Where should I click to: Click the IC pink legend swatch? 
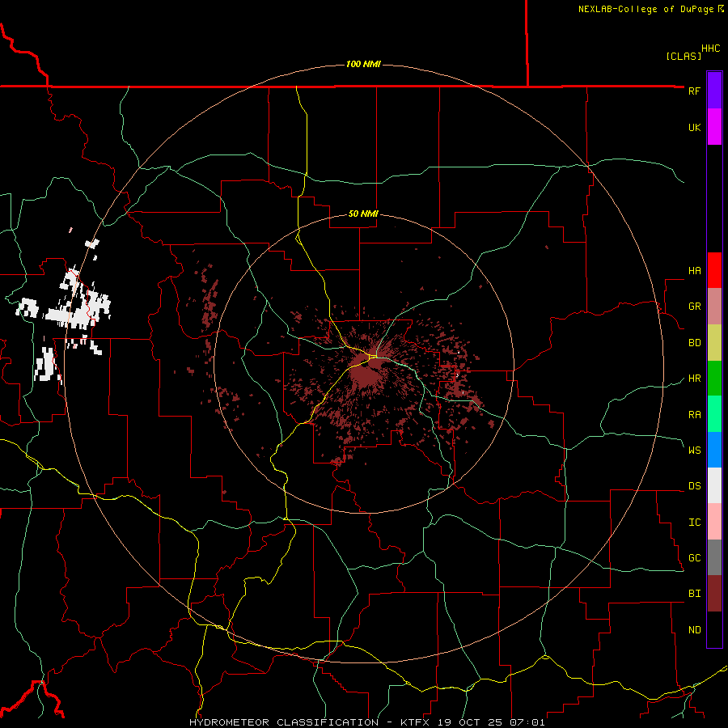tap(714, 522)
